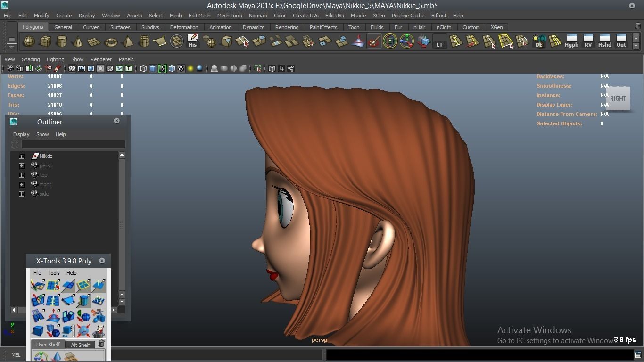Expand the front camera node in Outliner
Viewport: 644px width, 362px height.
(x=21, y=184)
